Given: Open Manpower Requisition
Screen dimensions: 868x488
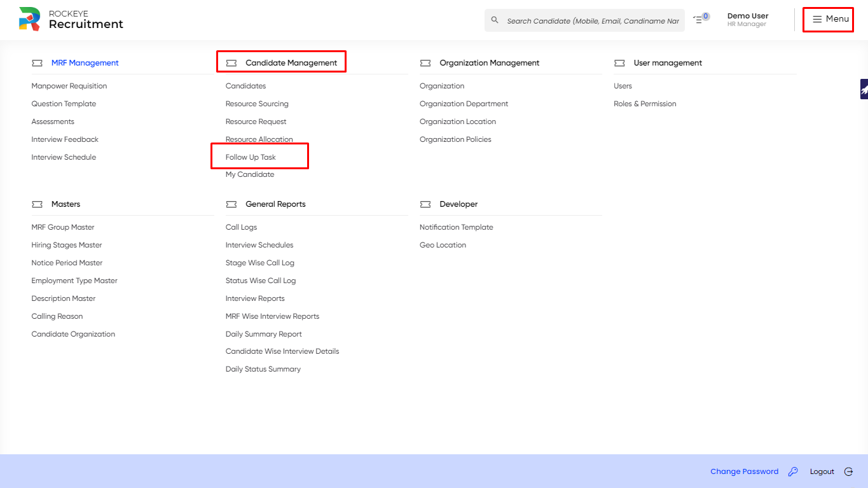Looking at the screenshot, I should (69, 86).
